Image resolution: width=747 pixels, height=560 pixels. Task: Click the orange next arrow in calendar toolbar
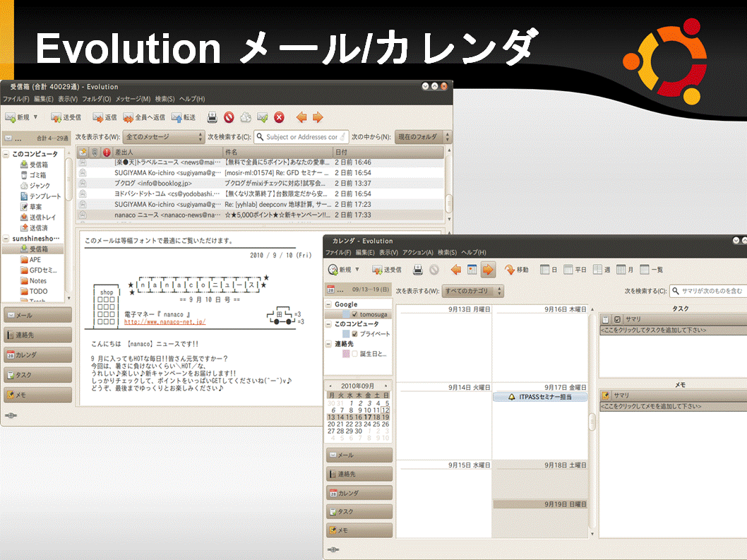click(x=488, y=270)
